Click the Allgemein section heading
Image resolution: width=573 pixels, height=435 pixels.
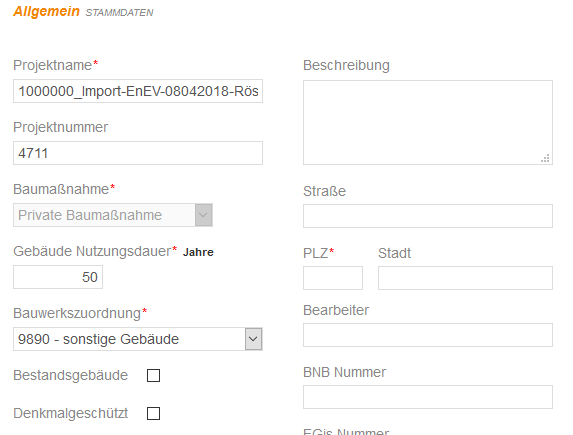[x=46, y=11]
